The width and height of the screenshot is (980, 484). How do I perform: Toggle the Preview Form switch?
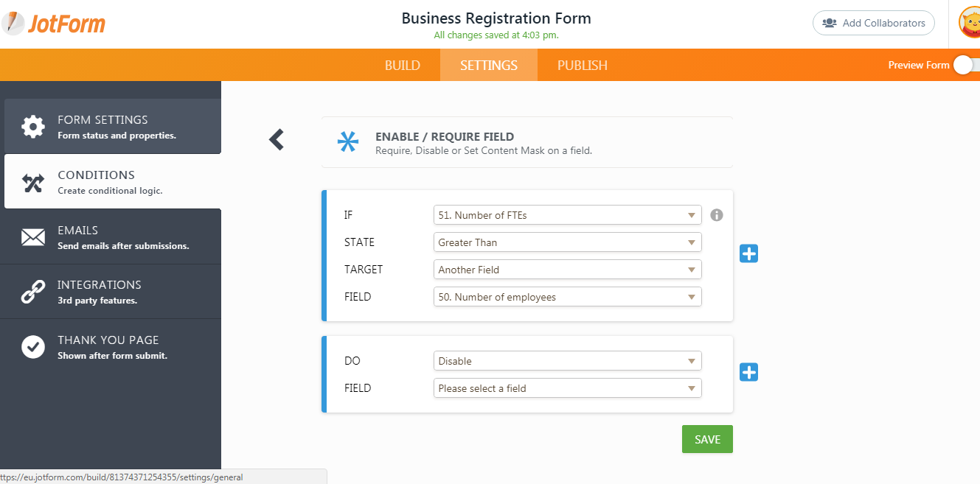click(965, 65)
